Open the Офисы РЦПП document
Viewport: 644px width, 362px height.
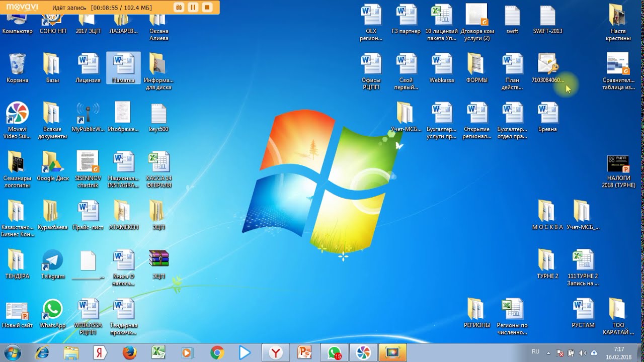coord(371,71)
